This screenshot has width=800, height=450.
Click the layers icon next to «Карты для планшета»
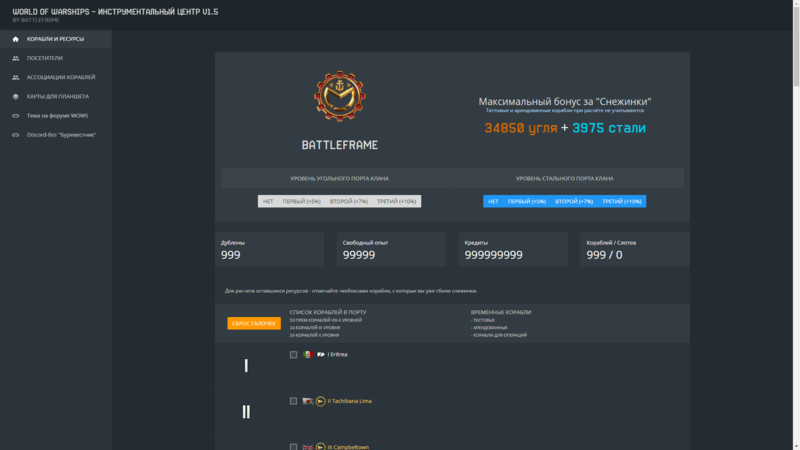point(15,96)
